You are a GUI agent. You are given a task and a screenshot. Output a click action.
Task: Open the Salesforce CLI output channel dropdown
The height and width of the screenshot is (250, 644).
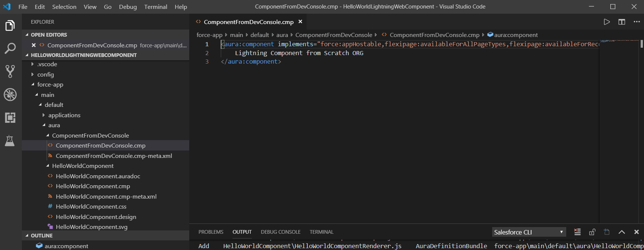(529, 232)
